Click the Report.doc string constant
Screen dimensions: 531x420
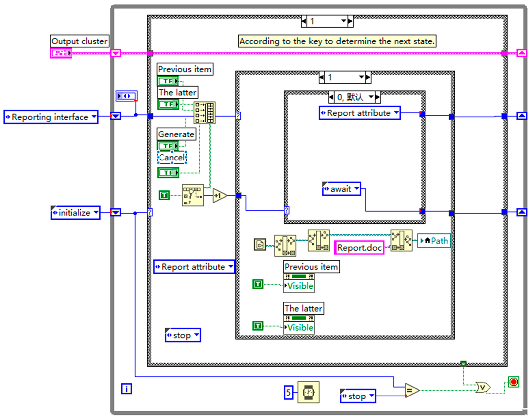click(x=359, y=248)
